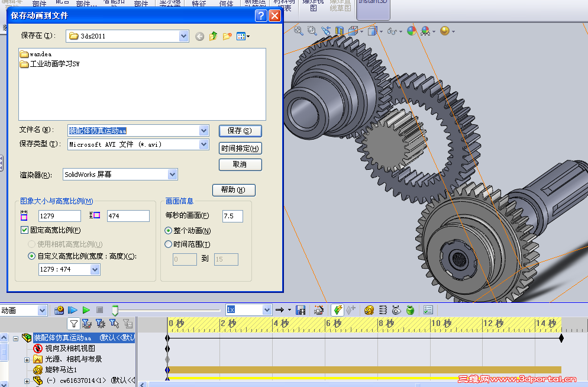
Task: Open the playback speed 1x dropdown
Action: click(x=267, y=310)
